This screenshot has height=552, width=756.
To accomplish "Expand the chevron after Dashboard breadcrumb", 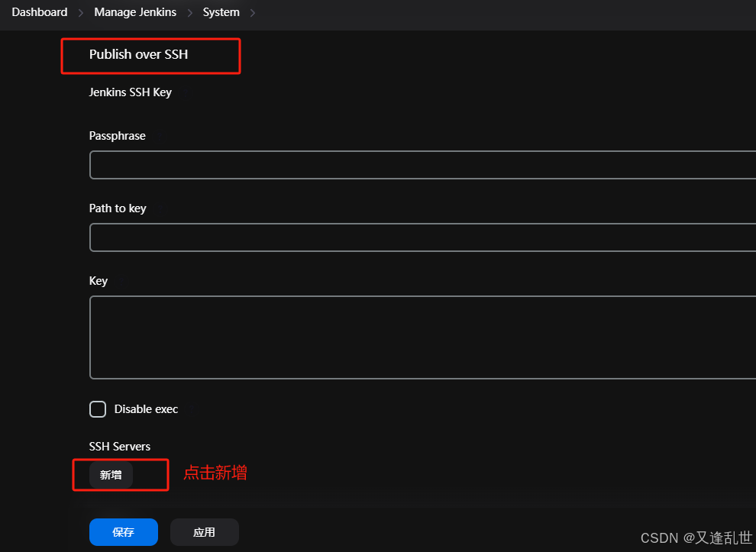I will (81, 13).
